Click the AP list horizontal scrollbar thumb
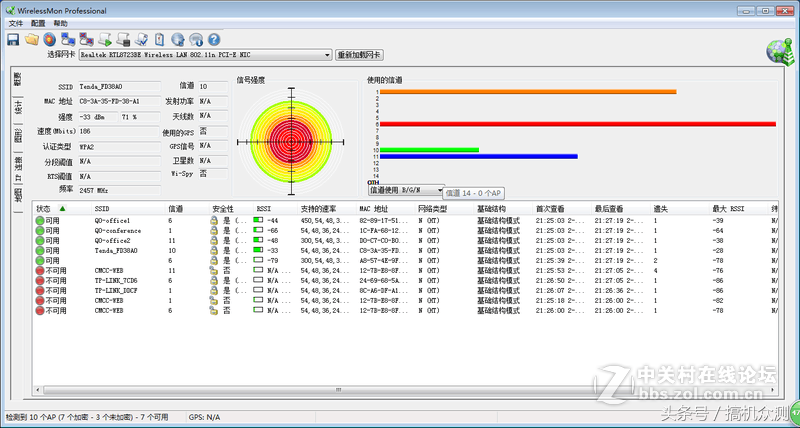 tap(338, 390)
